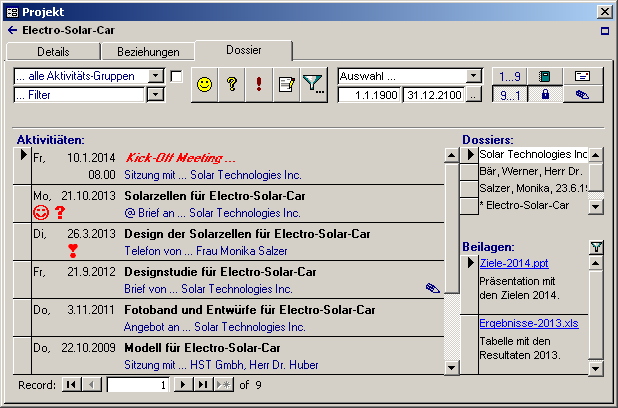This screenshot has width=618, height=408.
Task: Click the paperclip icon on Designstudie row
Action: (433, 288)
